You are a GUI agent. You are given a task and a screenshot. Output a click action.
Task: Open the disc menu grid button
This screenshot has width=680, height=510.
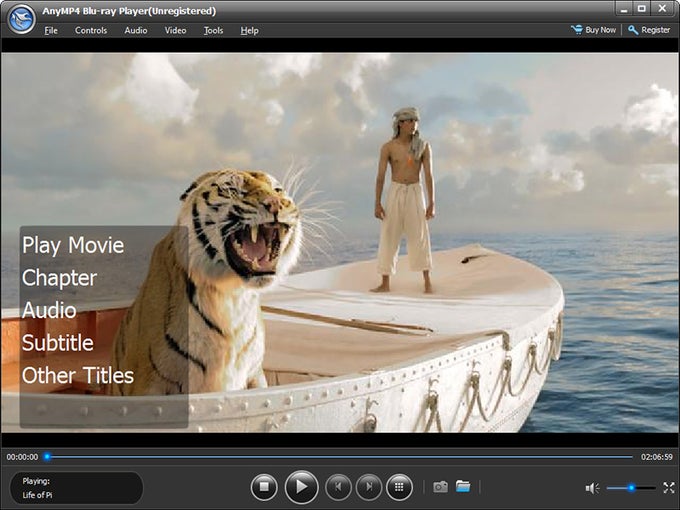click(x=399, y=487)
